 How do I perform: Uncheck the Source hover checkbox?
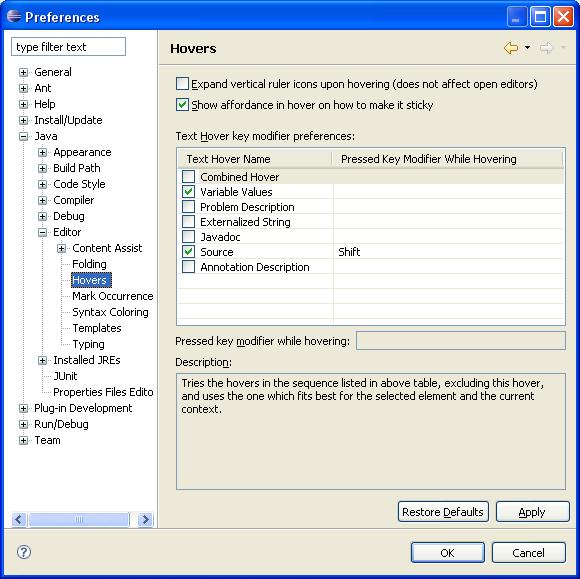coord(188,252)
